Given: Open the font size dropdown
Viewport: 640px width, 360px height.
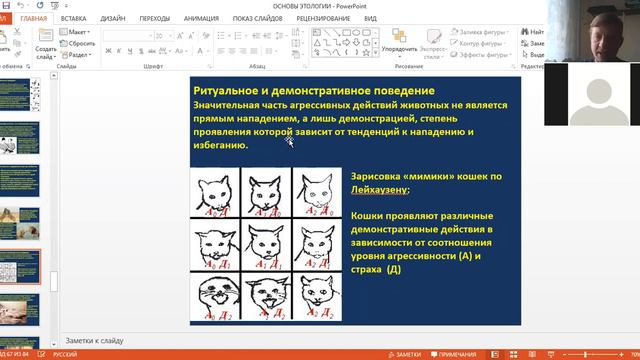Looking at the screenshot, I should [171, 36].
